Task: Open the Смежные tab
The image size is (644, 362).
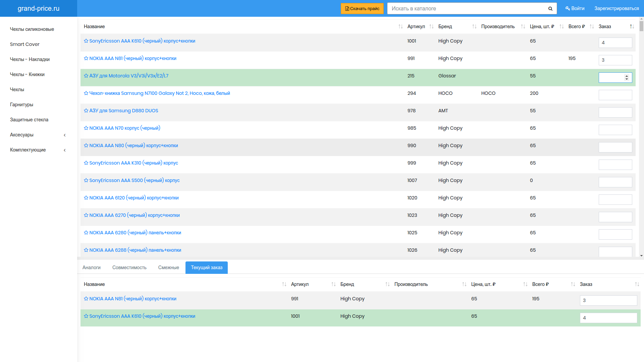Action: [169, 267]
